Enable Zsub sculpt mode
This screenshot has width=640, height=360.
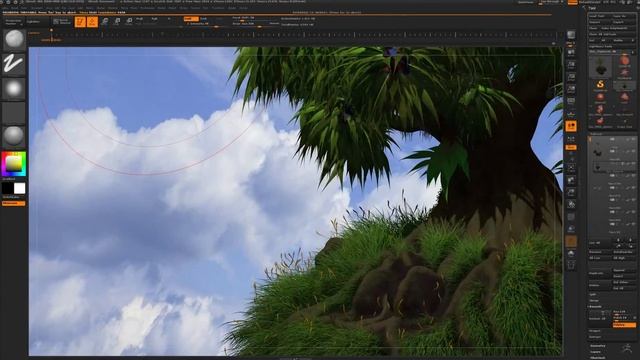coord(203,19)
